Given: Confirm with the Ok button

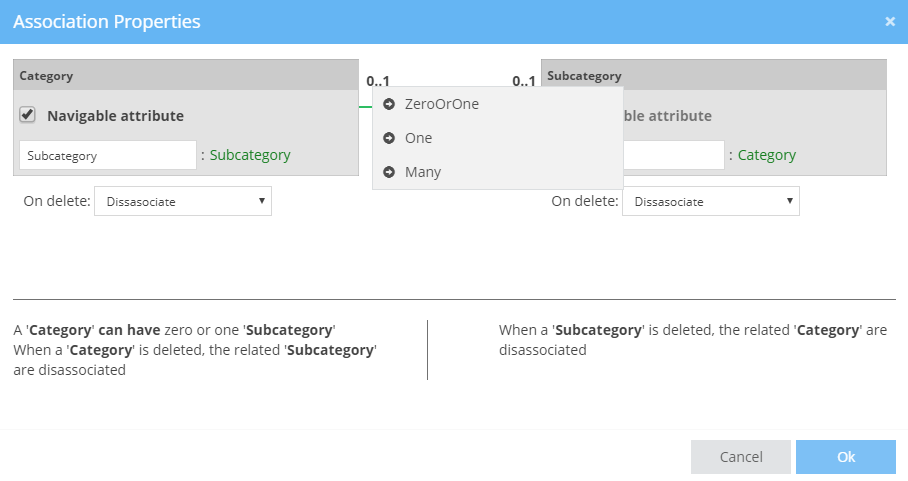Looking at the screenshot, I should pos(845,457).
